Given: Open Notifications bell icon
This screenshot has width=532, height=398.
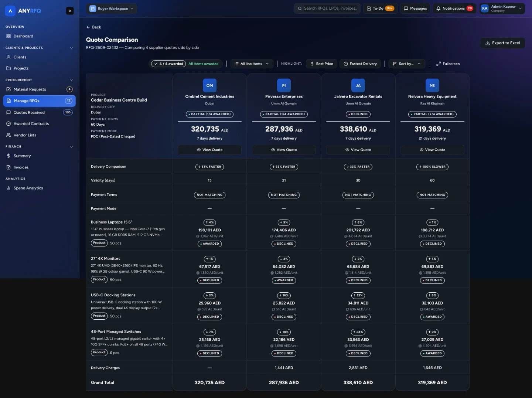Looking at the screenshot, I should point(439,8).
